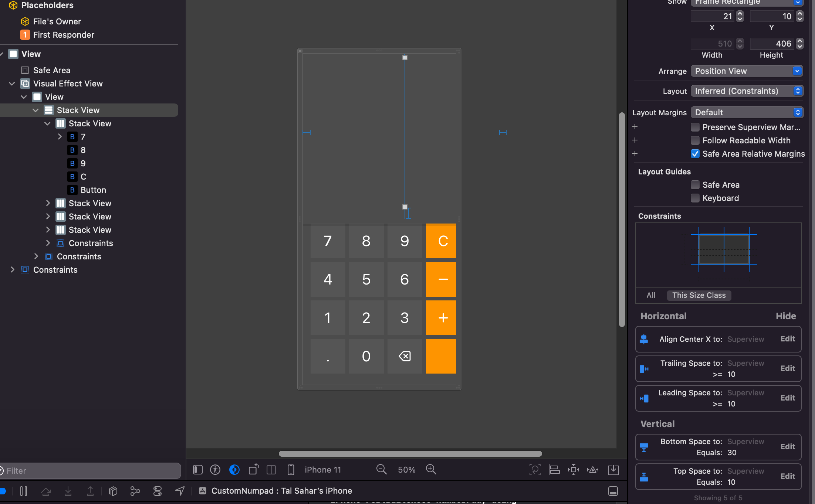Click the X position stepper
The height and width of the screenshot is (504, 815).
(740, 16)
